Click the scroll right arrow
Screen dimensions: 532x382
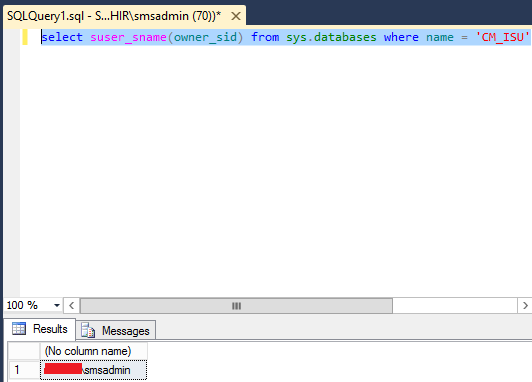pyautogui.click(x=525, y=306)
